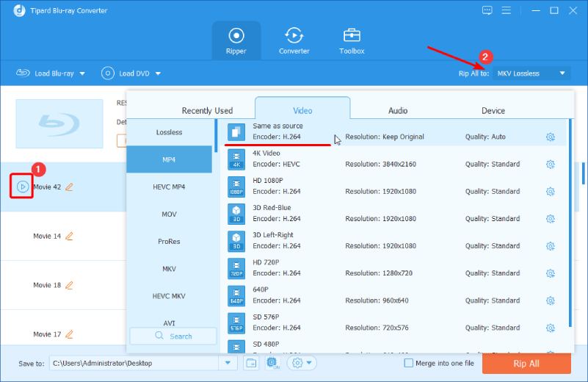
Task: Choose the AVI format category
Action: coord(169,322)
